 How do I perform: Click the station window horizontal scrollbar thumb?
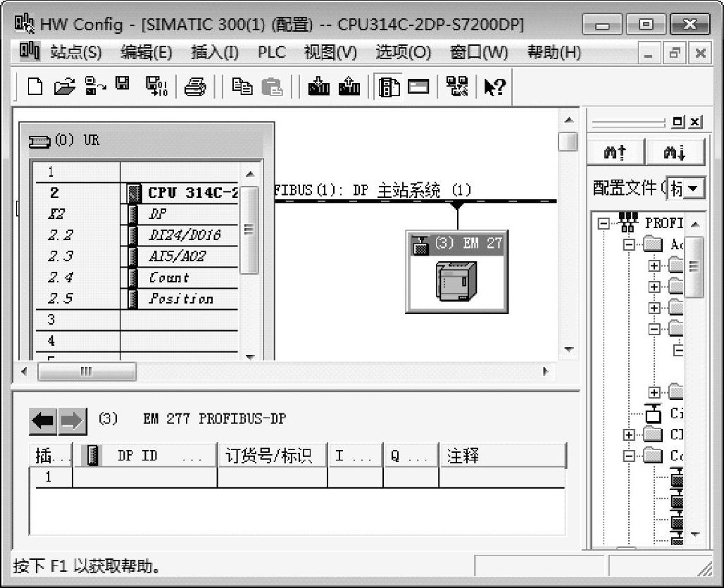[x=87, y=372]
